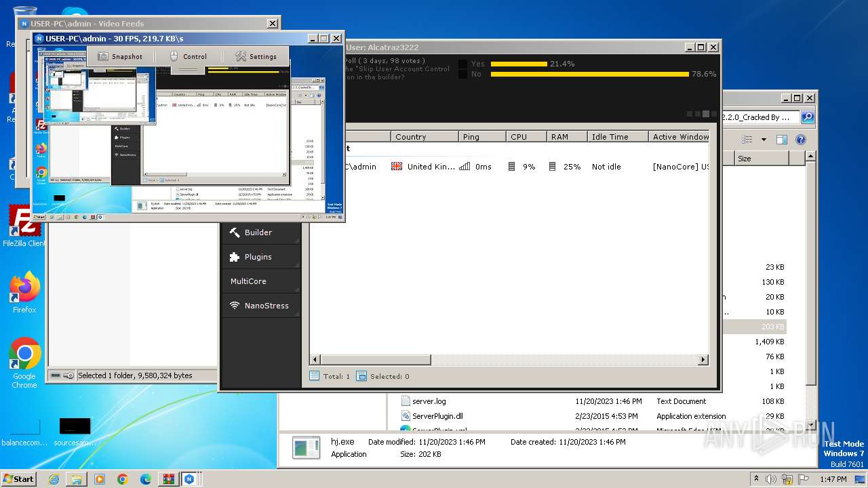Click the Explorer change view icon
Image resolution: width=868 pixels, height=488 pixels.
coord(747,140)
